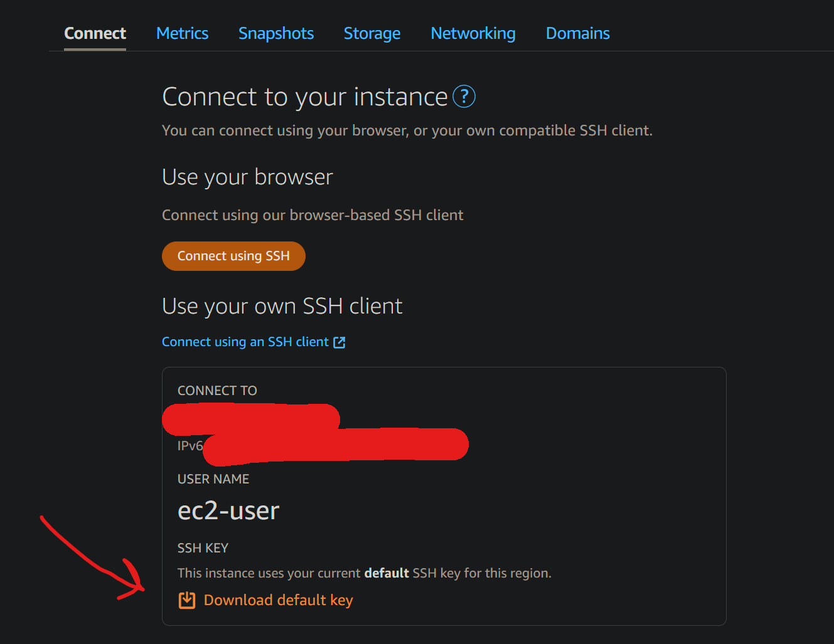The height and width of the screenshot is (644, 834).
Task: Click the external link icon beside SSH client
Action: point(339,342)
